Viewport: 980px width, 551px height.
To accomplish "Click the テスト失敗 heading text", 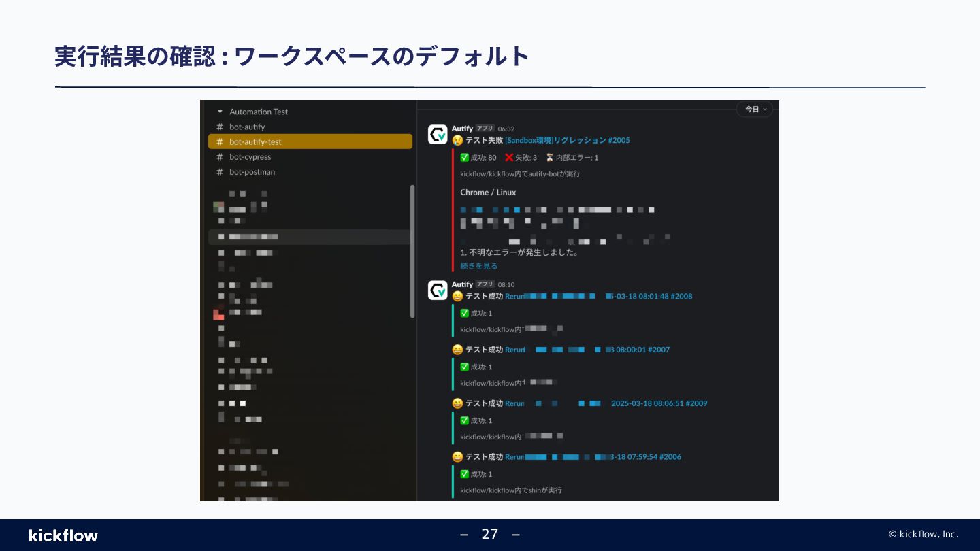I will 484,140.
